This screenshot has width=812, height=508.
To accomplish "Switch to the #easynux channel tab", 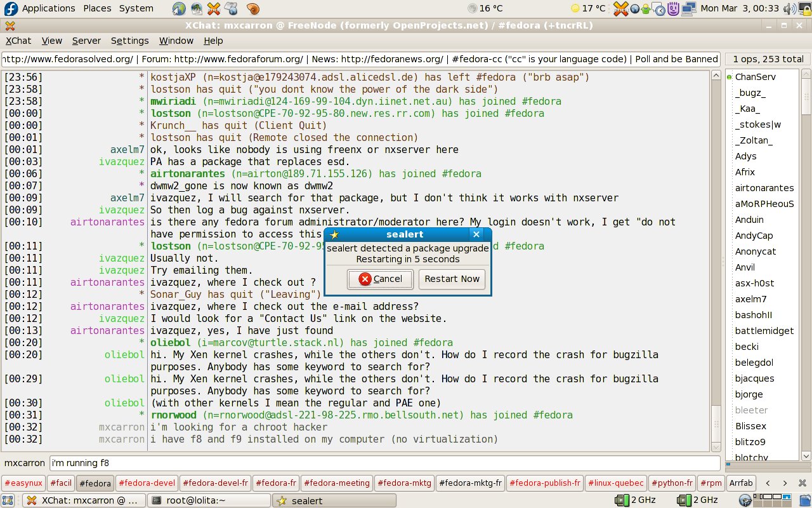I will [23, 483].
